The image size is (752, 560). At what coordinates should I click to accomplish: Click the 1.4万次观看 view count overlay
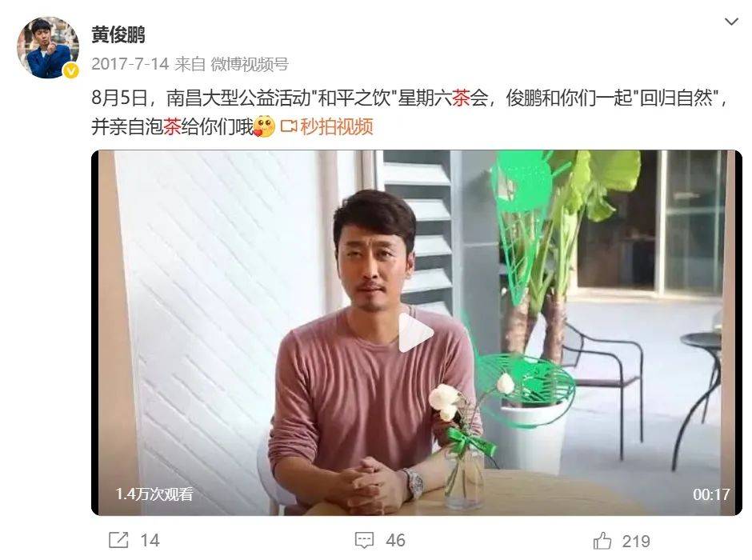point(154,494)
